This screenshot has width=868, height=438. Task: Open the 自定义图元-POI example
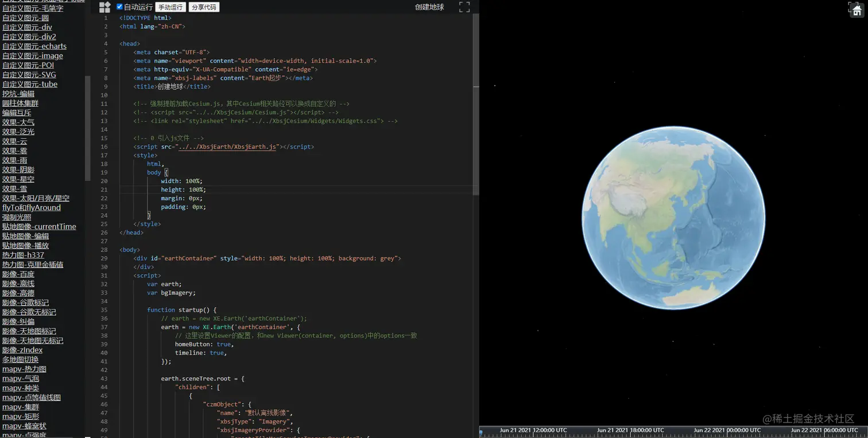(x=28, y=65)
